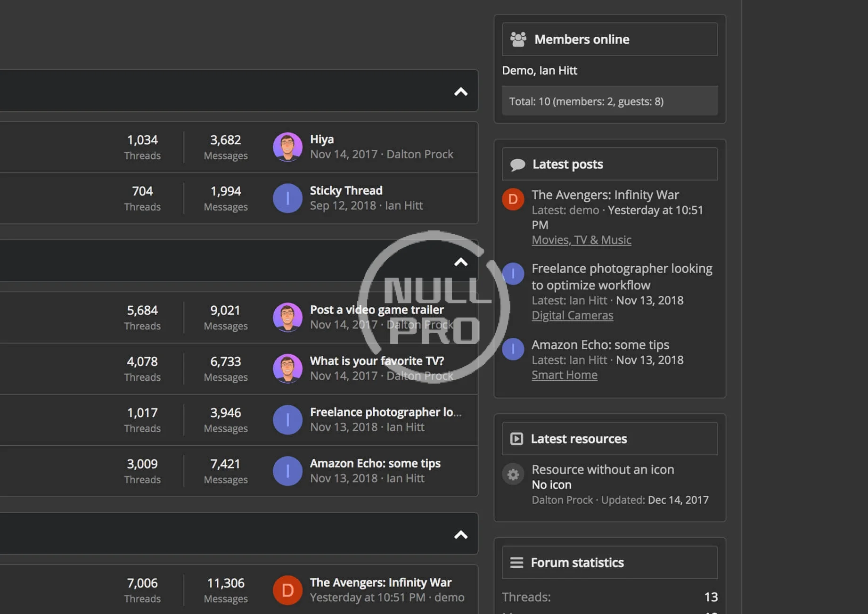This screenshot has width=868, height=614.
Task: Open What is your favorite TV? thread
Action: 377,361
